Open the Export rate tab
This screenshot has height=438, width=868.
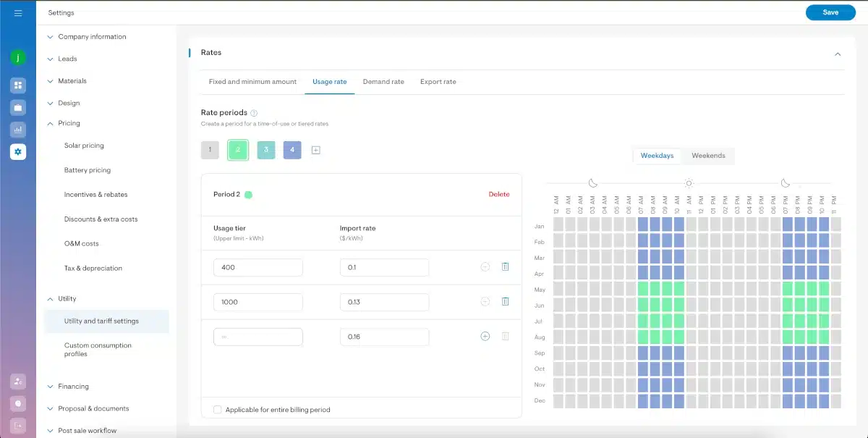pyautogui.click(x=438, y=82)
